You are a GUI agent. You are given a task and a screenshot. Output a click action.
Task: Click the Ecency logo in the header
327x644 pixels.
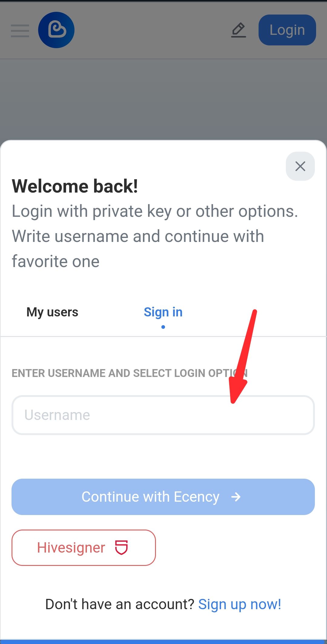click(56, 30)
